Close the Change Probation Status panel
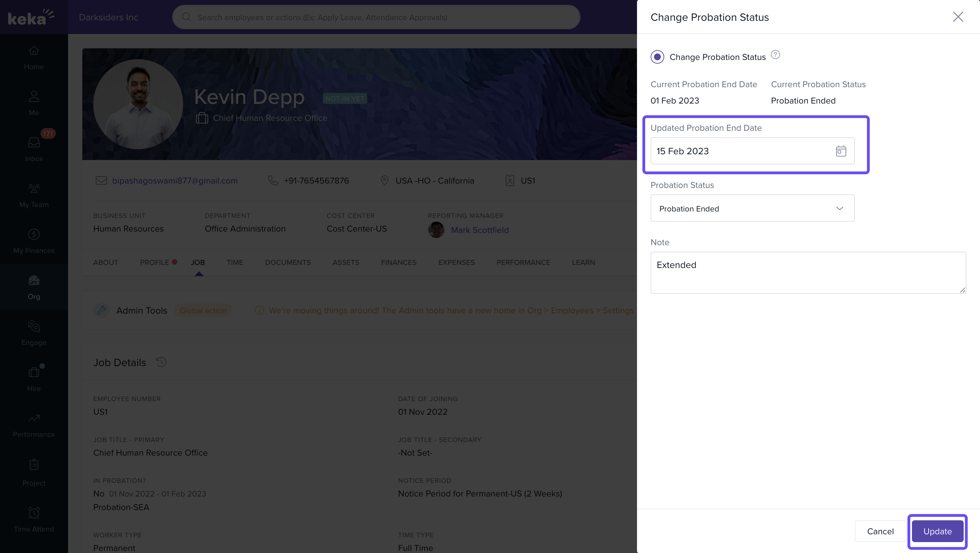 pyautogui.click(x=958, y=17)
